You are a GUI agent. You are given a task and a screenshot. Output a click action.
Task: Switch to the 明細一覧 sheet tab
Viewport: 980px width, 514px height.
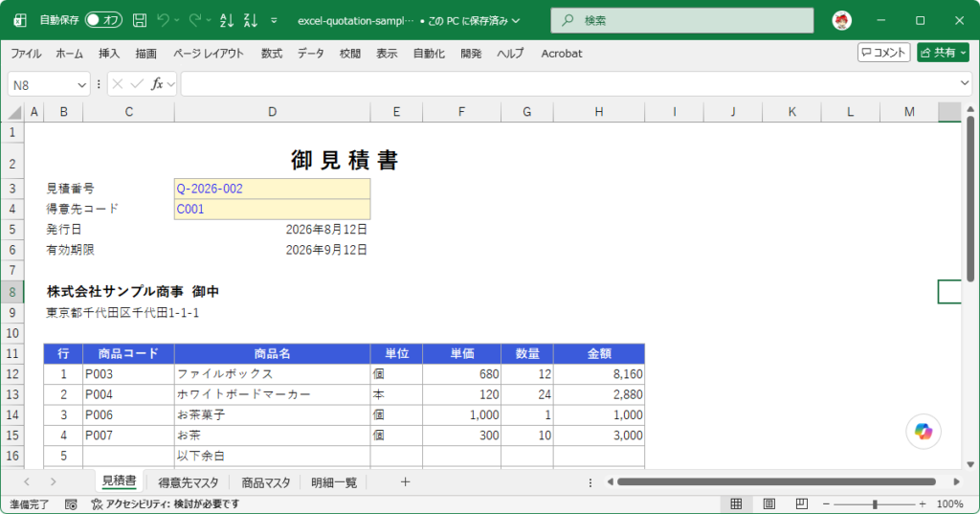[x=334, y=482]
